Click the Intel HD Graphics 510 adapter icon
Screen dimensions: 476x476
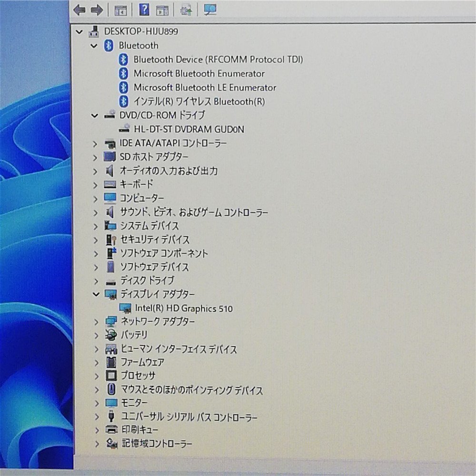coord(125,308)
